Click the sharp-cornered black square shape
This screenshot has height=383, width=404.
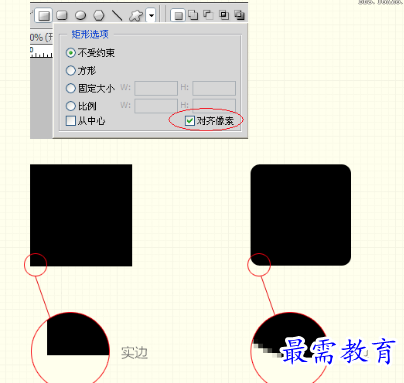81,215
